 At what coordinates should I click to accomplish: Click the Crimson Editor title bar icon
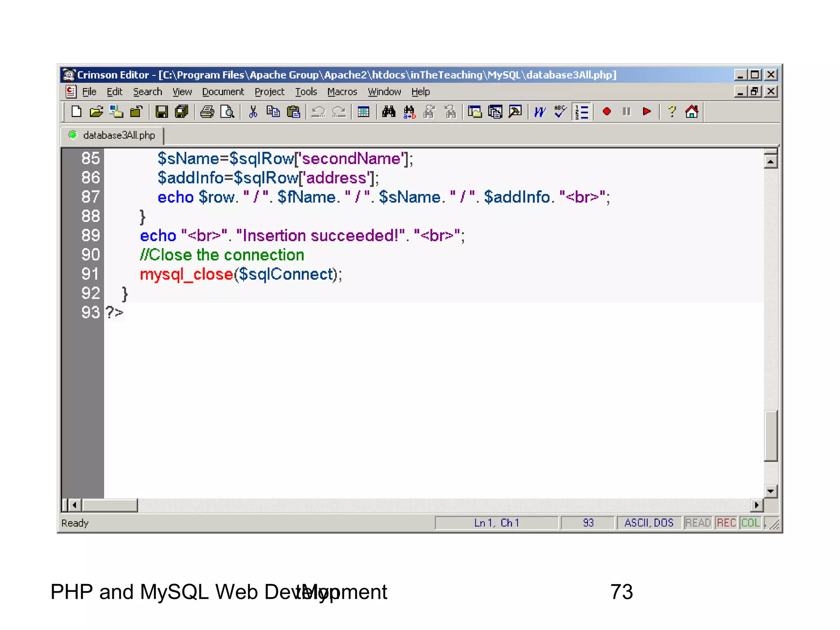pyautogui.click(x=69, y=75)
